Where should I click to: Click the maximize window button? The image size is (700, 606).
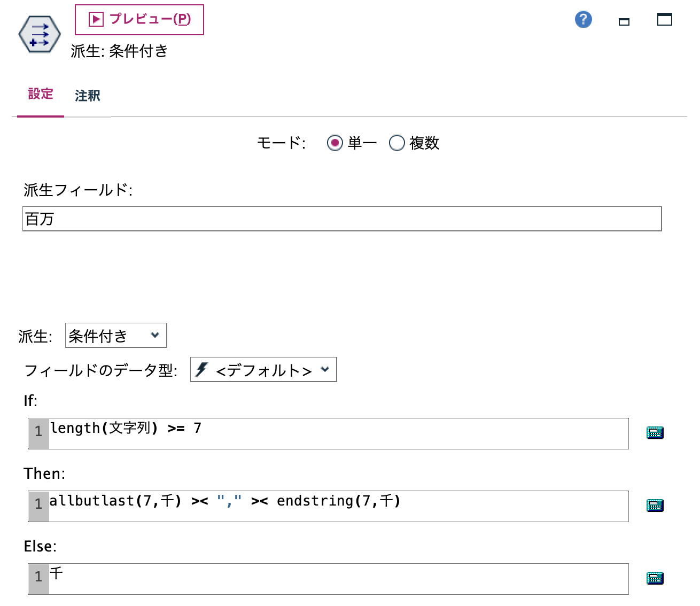tap(664, 20)
